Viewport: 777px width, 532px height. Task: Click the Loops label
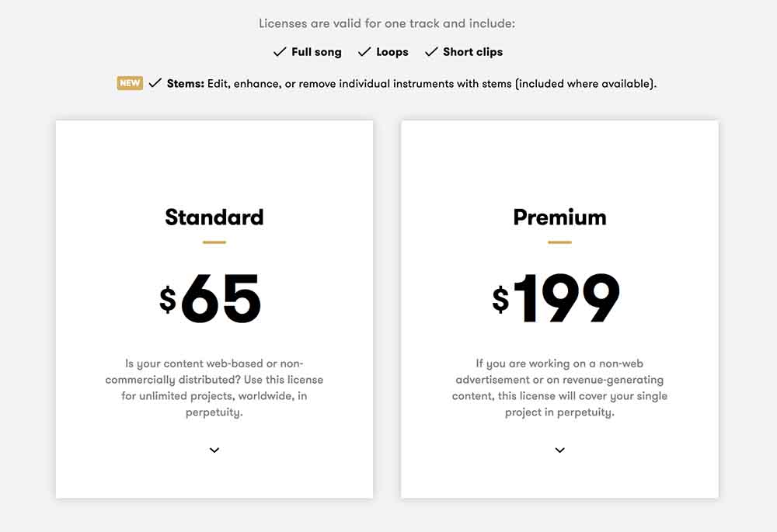point(392,52)
